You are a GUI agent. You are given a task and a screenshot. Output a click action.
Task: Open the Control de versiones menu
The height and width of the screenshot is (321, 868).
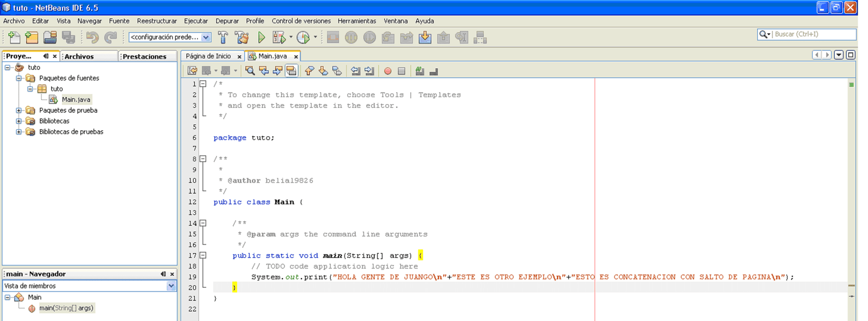(x=301, y=21)
